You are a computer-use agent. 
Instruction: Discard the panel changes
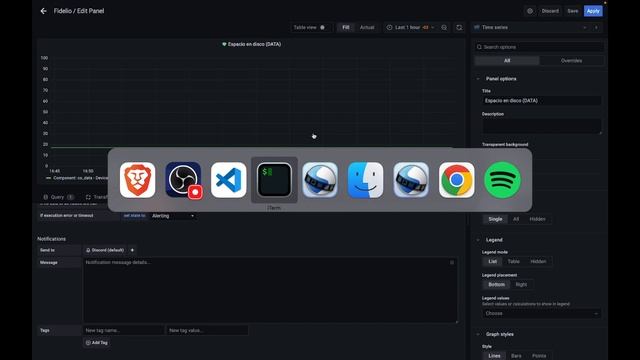point(550,11)
